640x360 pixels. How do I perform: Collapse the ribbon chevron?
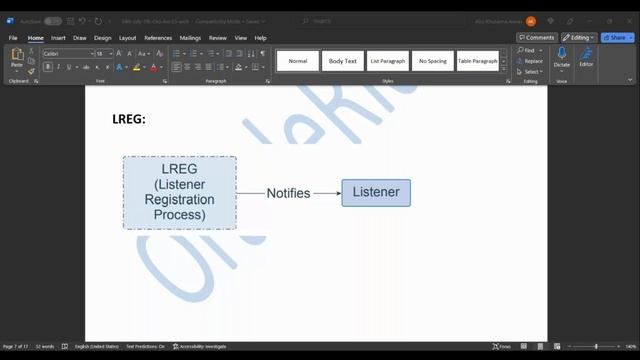click(x=630, y=80)
